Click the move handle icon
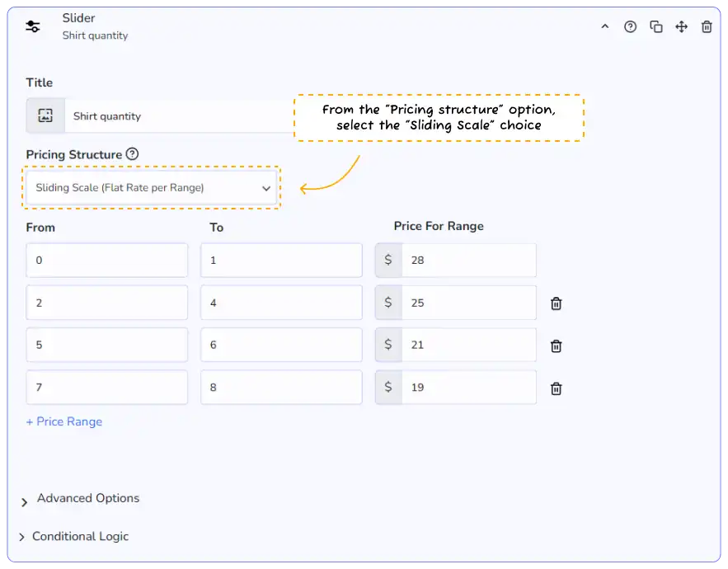 pyautogui.click(x=682, y=27)
